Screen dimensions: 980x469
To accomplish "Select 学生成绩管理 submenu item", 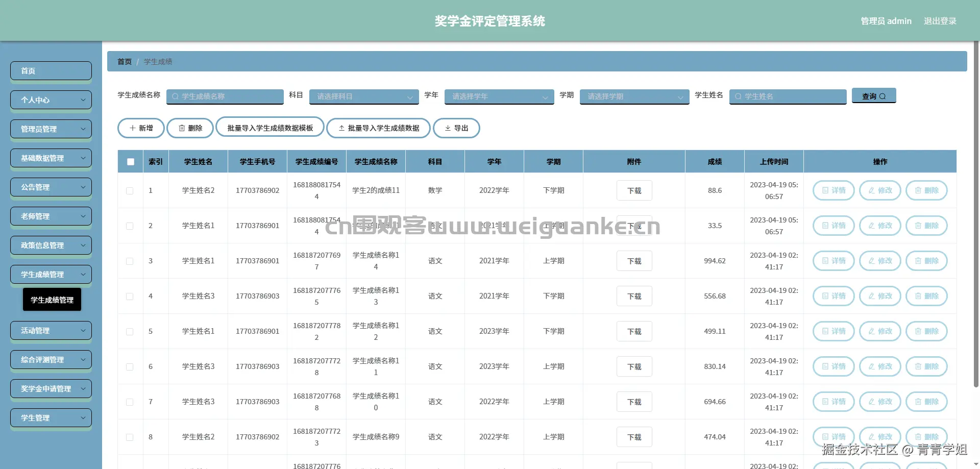I will [x=52, y=300].
